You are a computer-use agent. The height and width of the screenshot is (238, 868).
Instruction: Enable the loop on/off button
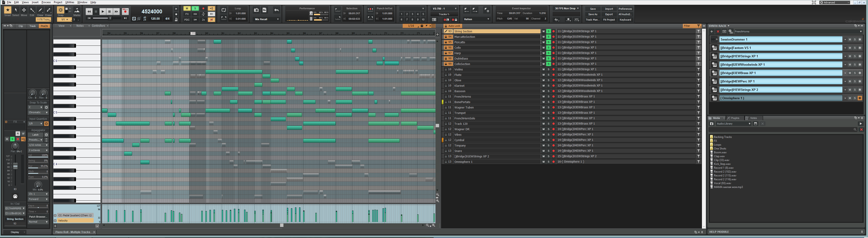[x=224, y=10]
